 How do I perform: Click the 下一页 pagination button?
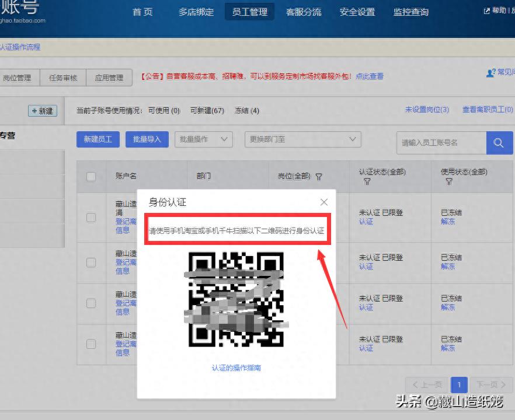click(492, 384)
